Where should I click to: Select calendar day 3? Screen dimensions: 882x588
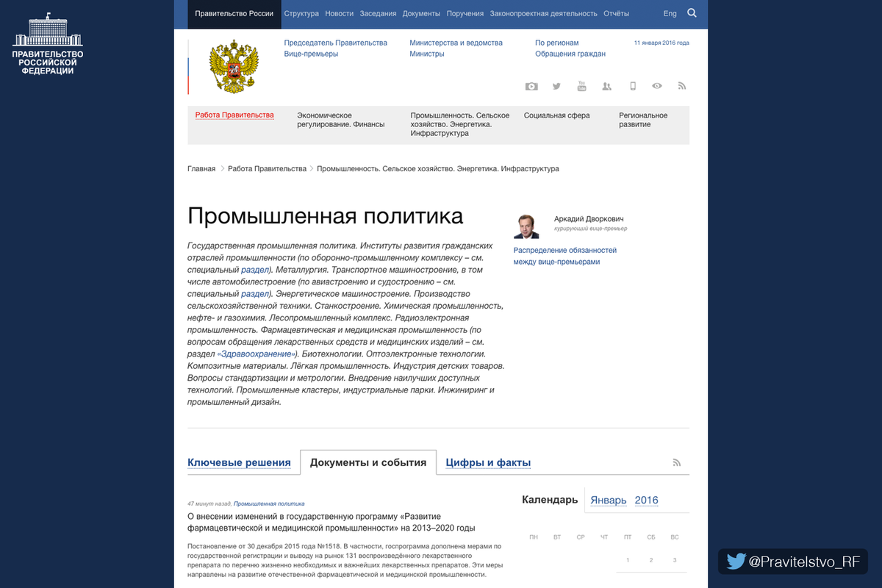coord(675,560)
